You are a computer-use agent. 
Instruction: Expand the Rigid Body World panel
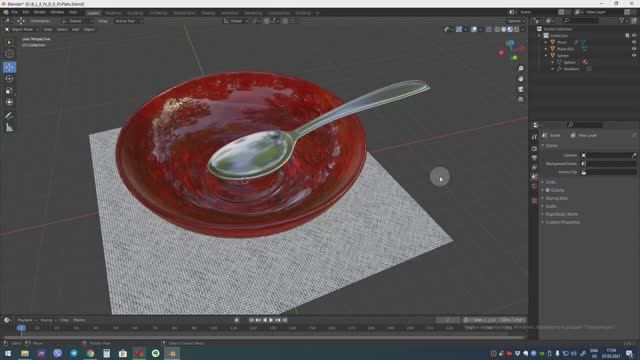coord(562,214)
